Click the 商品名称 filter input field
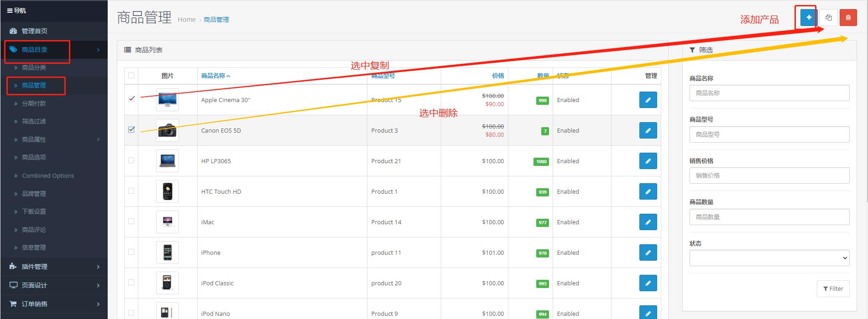Image resolution: width=868 pixels, height=319 pixels. 769,93
